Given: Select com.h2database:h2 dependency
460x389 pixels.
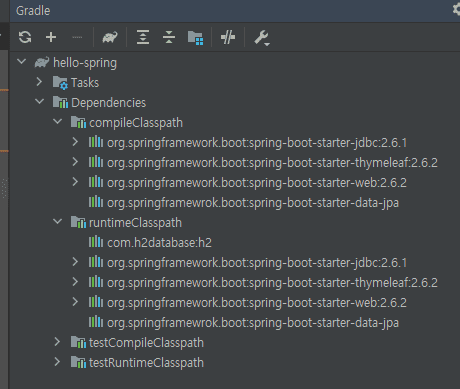Looking at the screenshot, I should [x=159, y=243].
